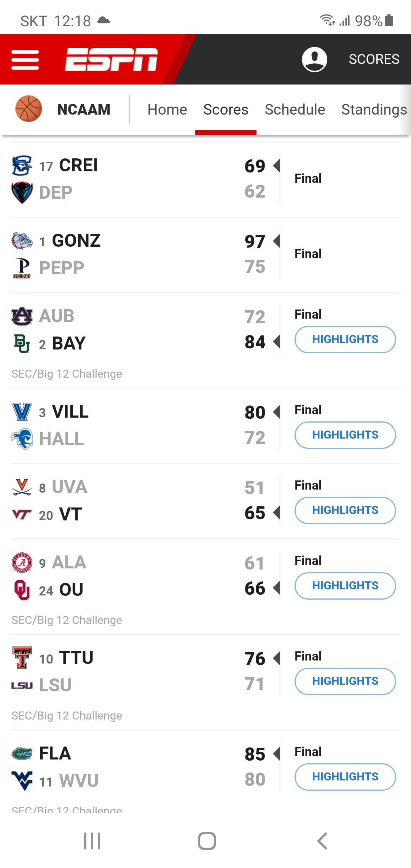This screenshot has height=868, width=411.
Task: Open SCORES in the top header
Action: [x=374, y=59]
